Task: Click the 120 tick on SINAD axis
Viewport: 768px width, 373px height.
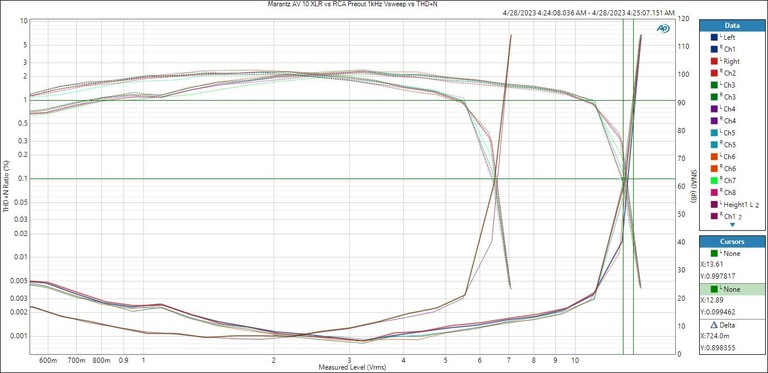Action: point(683,19)
